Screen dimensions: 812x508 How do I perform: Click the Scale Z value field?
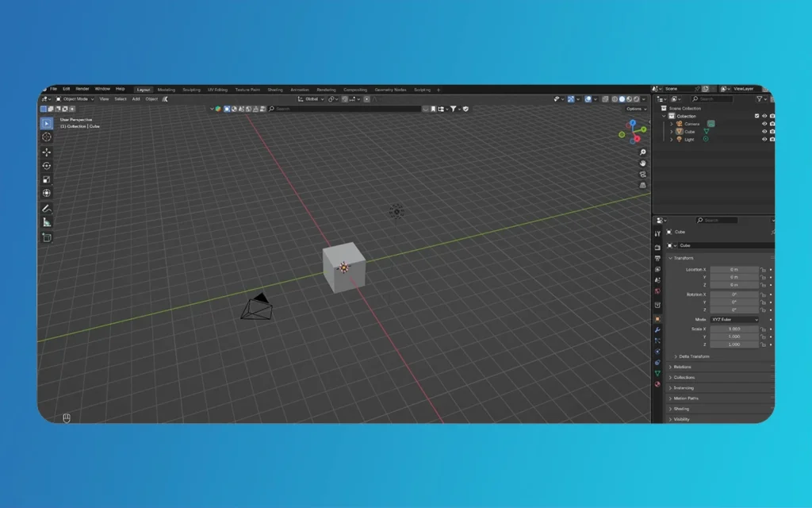(734, 344)
